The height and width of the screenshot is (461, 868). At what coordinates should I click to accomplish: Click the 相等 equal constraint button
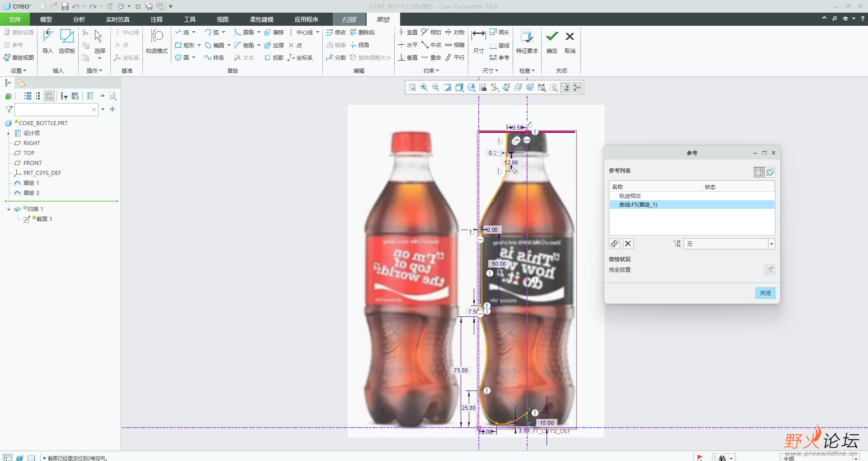click(455, 45)
